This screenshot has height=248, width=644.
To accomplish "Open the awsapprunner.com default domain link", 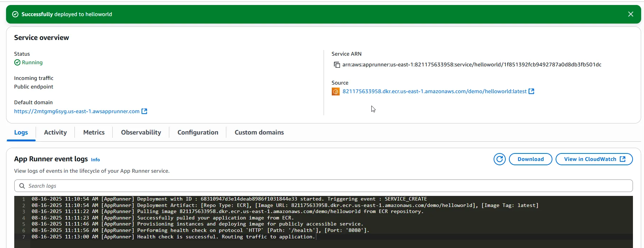I will (77, 111).
